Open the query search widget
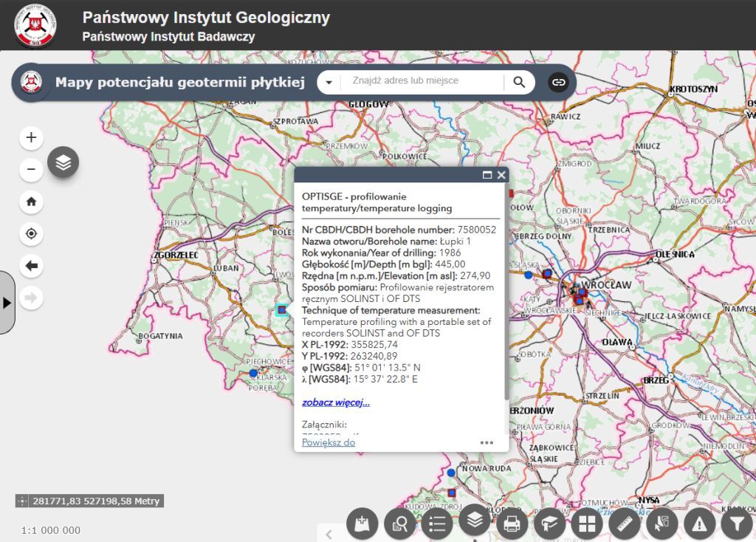Screen dimensions: 756x542 coord(399,524)
